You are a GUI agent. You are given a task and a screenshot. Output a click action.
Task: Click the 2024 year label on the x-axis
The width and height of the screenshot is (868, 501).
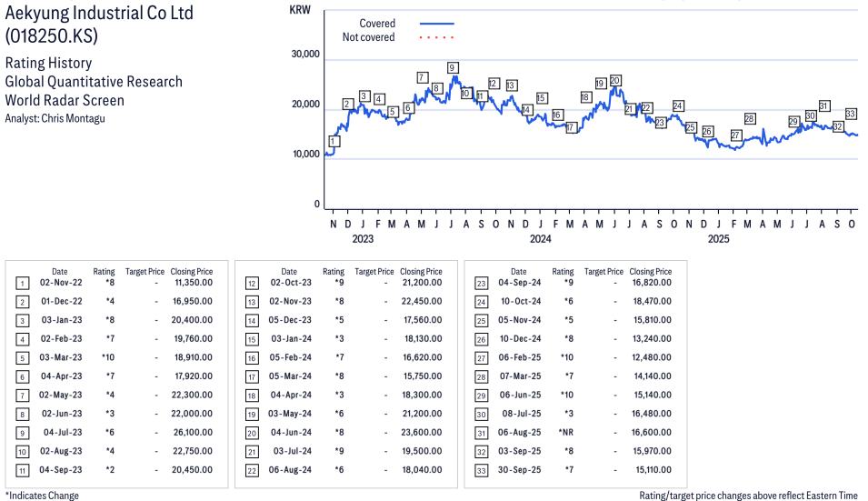coord(541,239)
